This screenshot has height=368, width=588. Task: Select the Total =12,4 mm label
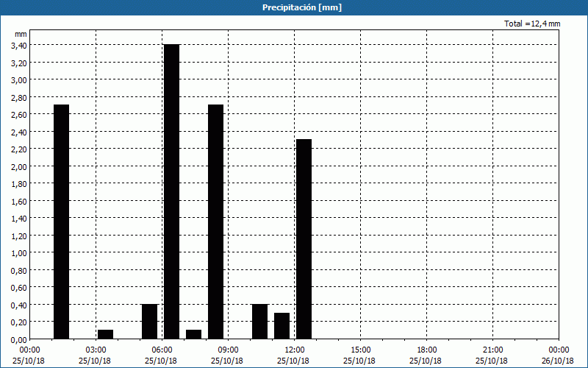tap(532, 24)
